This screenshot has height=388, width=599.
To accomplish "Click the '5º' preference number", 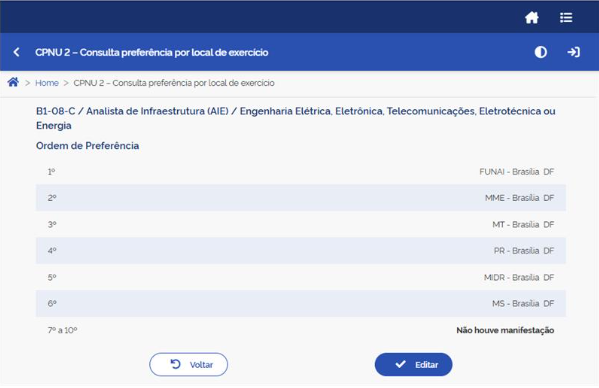I will 52,278.
